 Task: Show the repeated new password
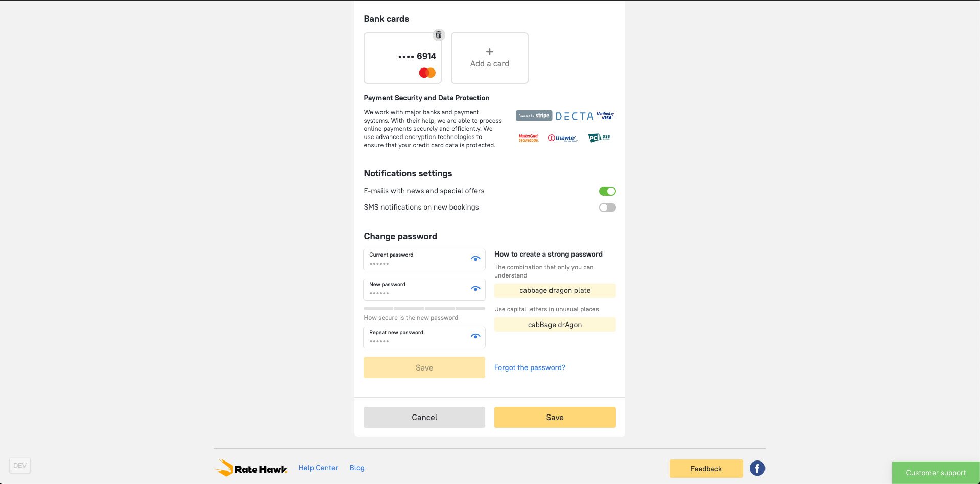point(475,336)
